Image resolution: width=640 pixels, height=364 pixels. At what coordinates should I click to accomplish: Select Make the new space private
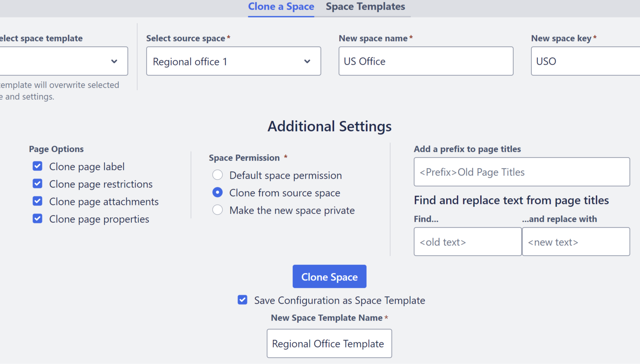click(x=217, y=210)
